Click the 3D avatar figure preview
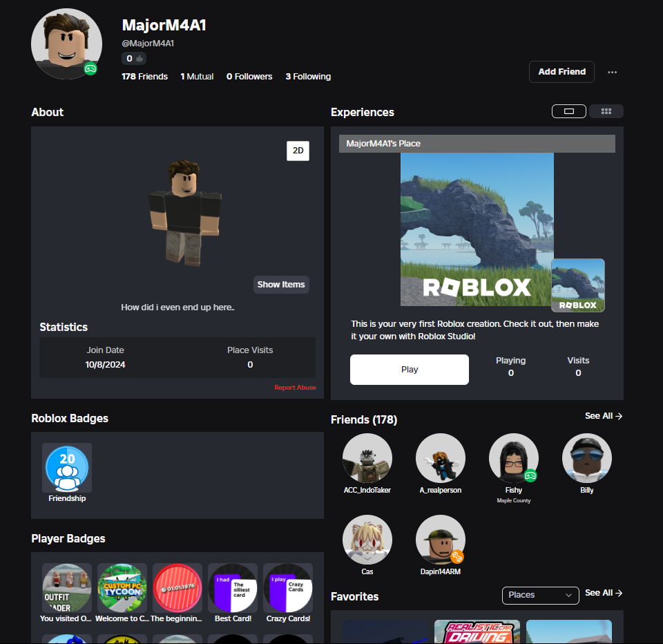Viewport: 663px width, 644px height. pyautogui.click(x=184, y=213)
